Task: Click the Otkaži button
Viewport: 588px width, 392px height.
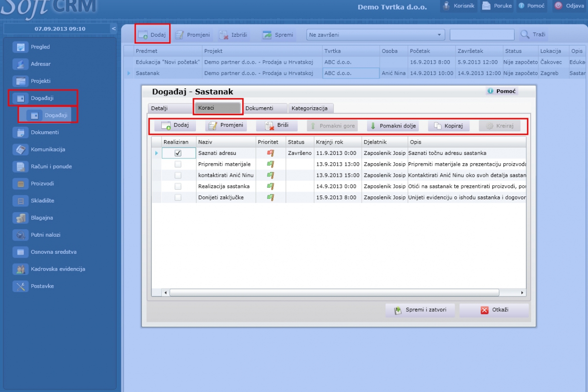Action: tap(494, 310)
